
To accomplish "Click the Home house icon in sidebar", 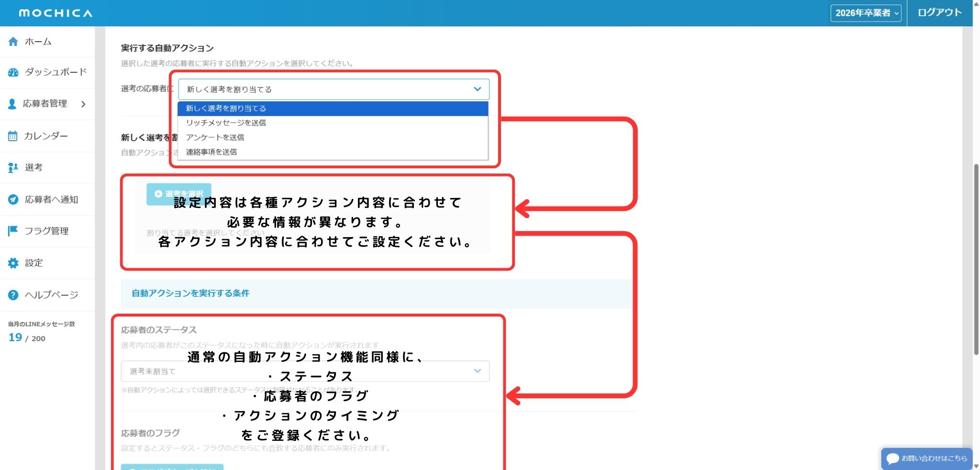I will (13, 42).
